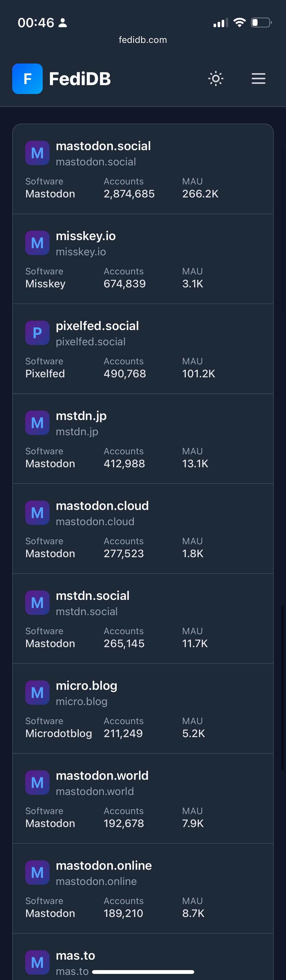
Task: Open the mastodon.world server entry
Action: click(x=143, y=799)
